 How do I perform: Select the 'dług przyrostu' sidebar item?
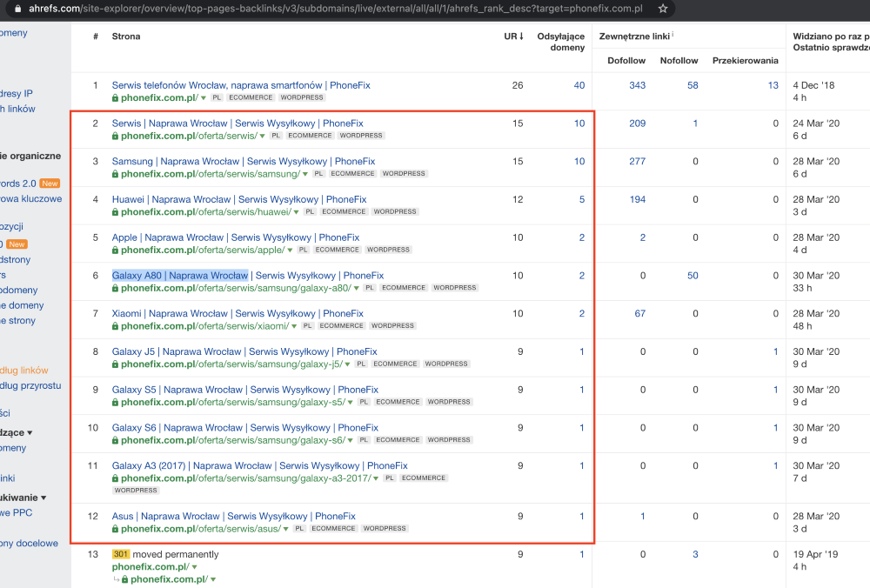coord(30,385)
